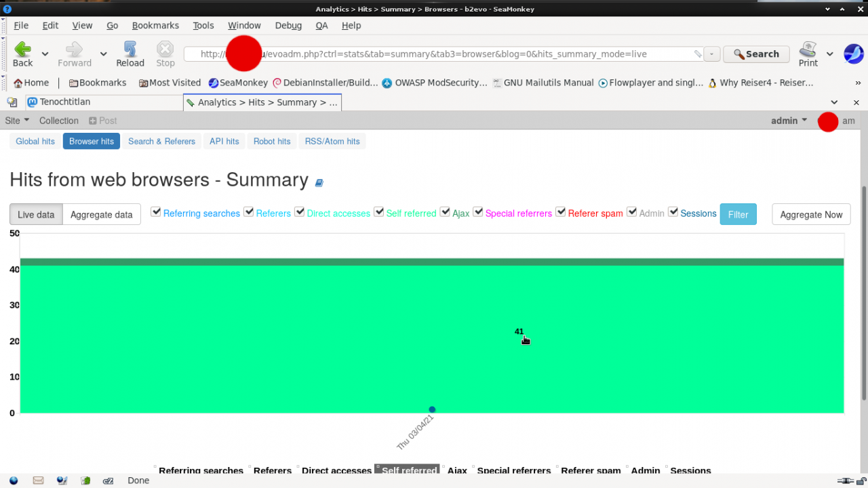This screenshot has width=868, height=488.
Task: Select Robot hits tab
Action: (x=272, y=142)
